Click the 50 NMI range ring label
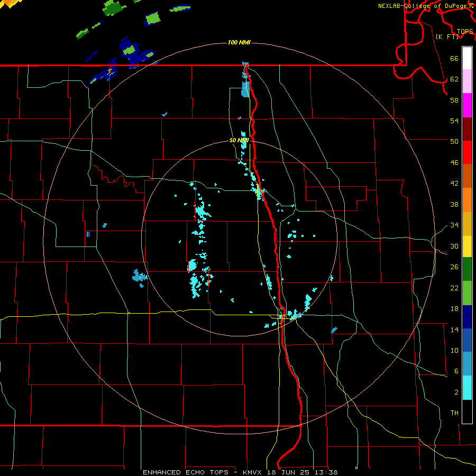The image size is (476, 476). [239, 140]
